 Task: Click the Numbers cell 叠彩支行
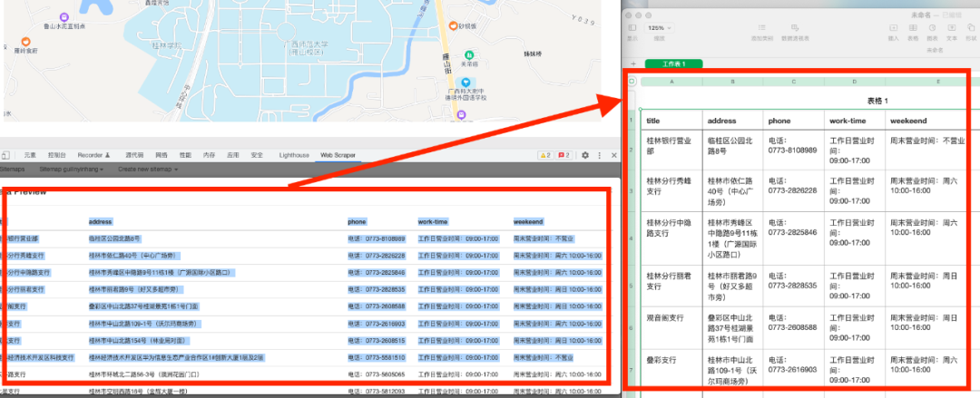click(x=671, y=370)
